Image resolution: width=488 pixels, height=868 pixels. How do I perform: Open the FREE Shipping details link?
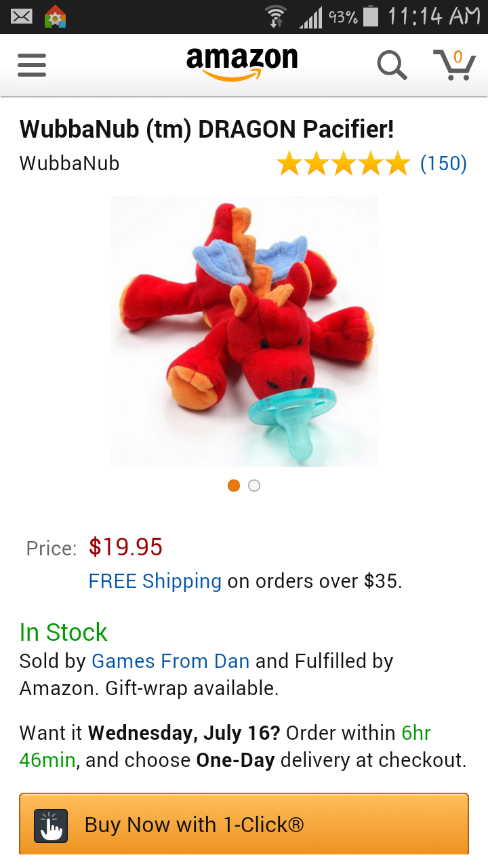155,581
